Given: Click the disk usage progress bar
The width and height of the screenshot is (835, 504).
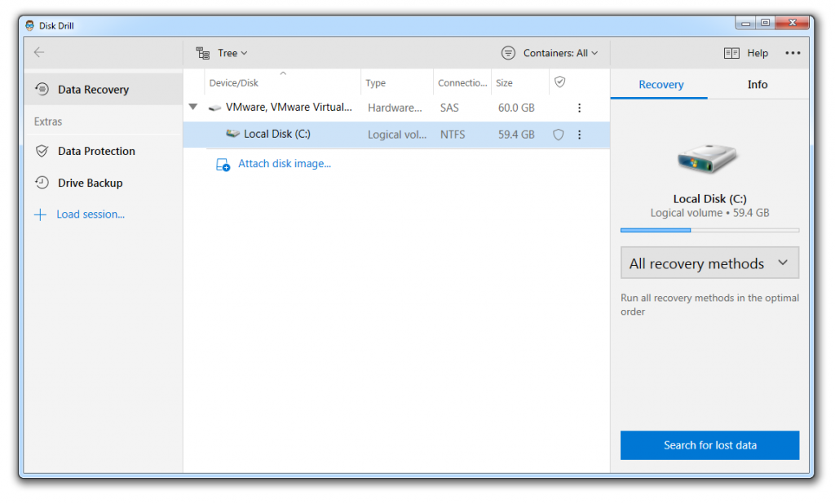Looking at the screenshot, I should pos(709,230).
